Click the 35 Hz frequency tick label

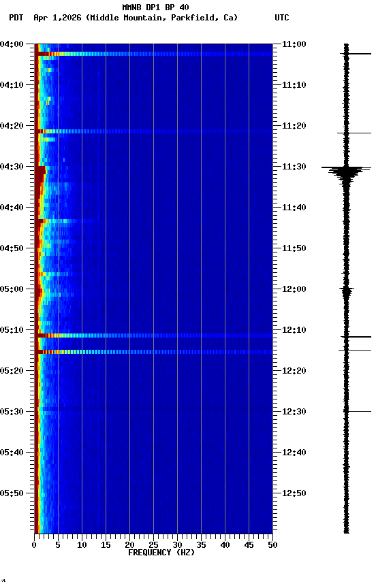point(201,545)
